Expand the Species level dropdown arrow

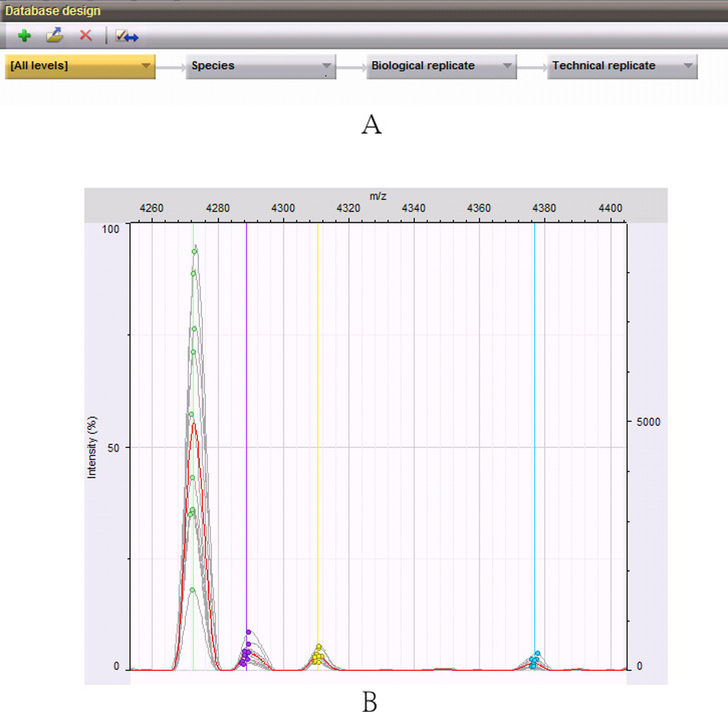pyautogui.click(x=327, y=66)
